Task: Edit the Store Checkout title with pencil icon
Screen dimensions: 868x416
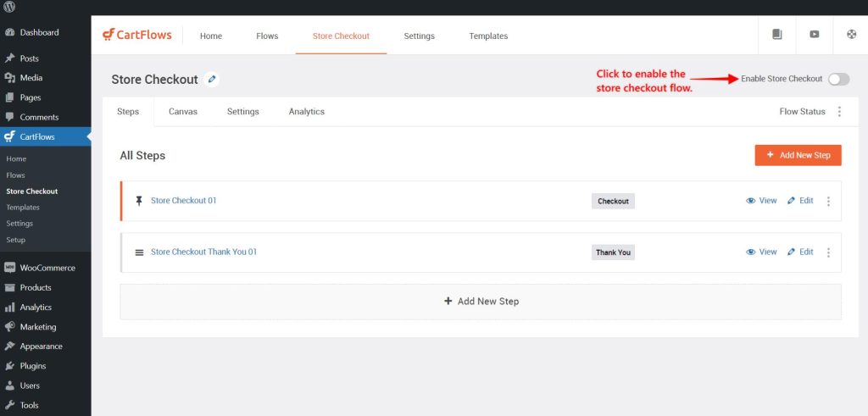Action: pyautogui.click(x=211, y=80)
